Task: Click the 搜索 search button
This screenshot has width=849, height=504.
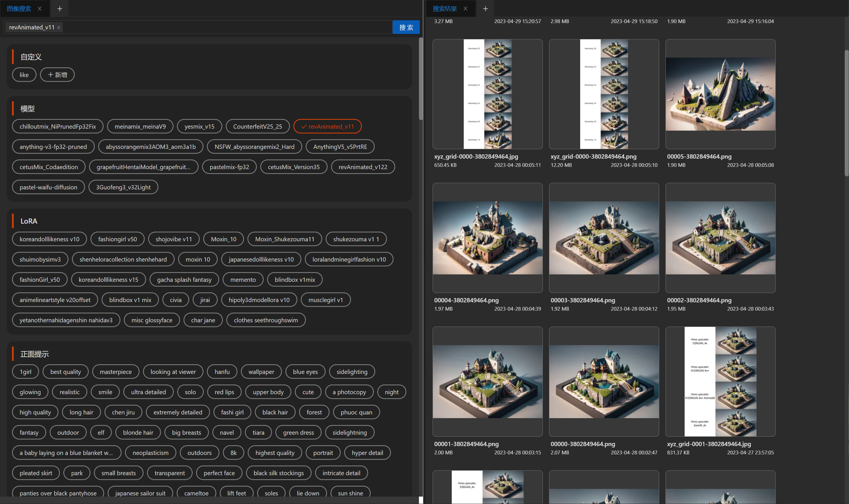Action: pyautogui.click(x=406, y=27)
